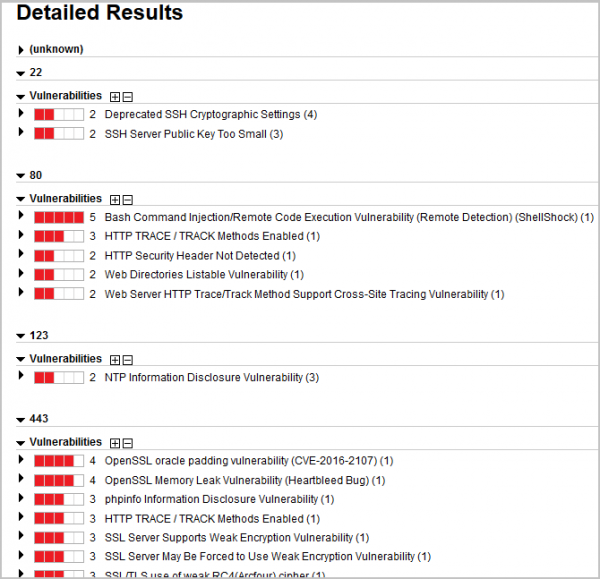
Task: Click the plus icon in port 443 Vulnerabilities
Action: 115,443
